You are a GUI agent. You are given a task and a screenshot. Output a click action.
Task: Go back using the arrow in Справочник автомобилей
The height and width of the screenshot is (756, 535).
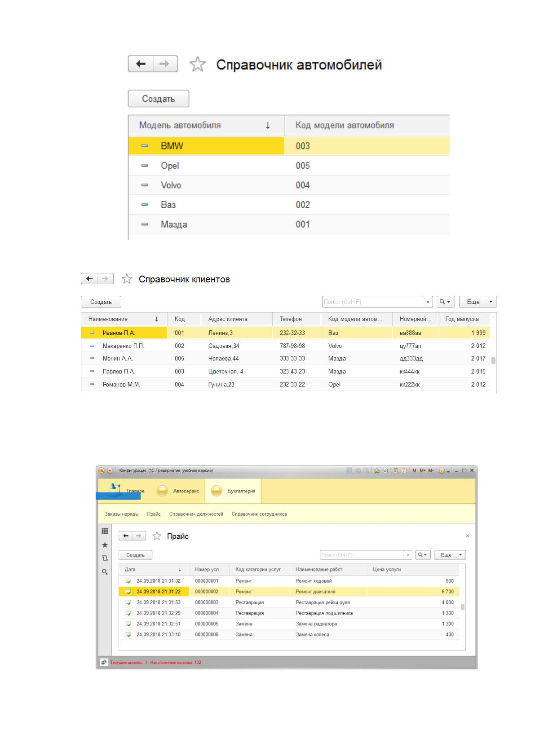click(141, 64)
